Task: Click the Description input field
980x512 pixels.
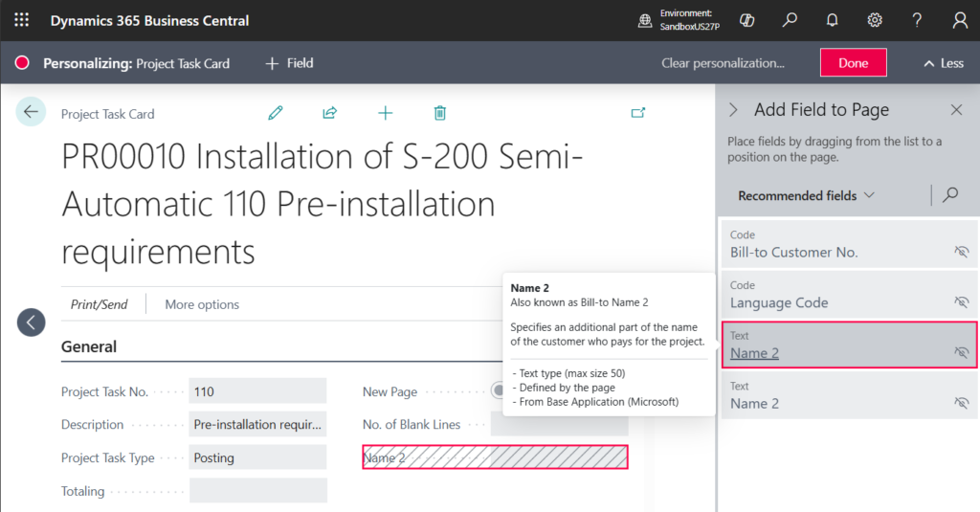Action: coord(257,424)
